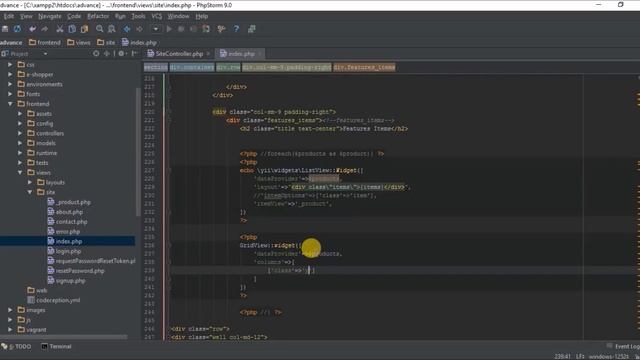Expand the environments folder
Screen dimensions: 640x360
click(10, 84)
